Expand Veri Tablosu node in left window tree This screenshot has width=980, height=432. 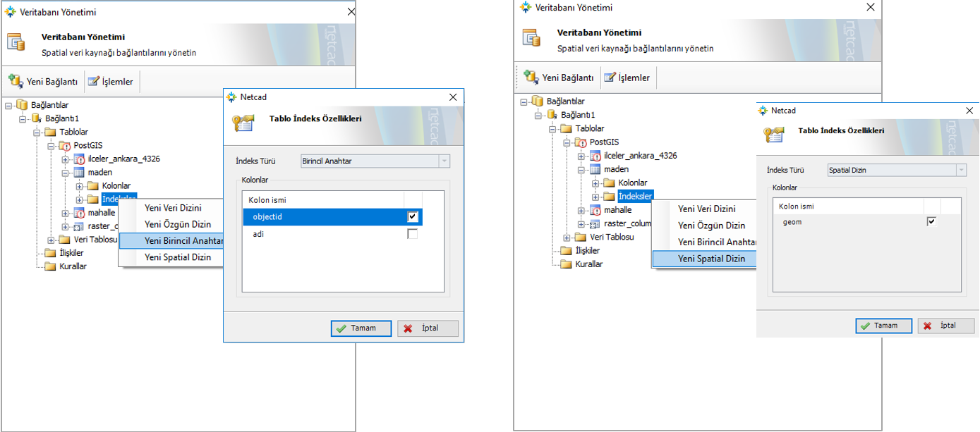[50, 240]
